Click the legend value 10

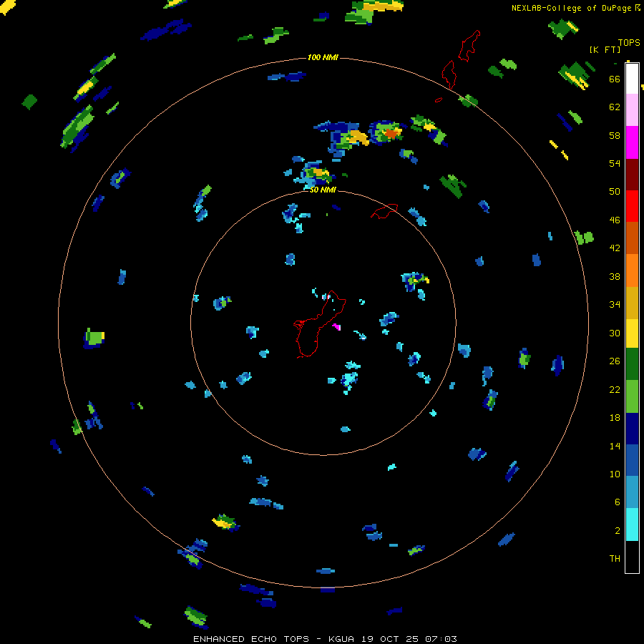[x=615, y=474]
